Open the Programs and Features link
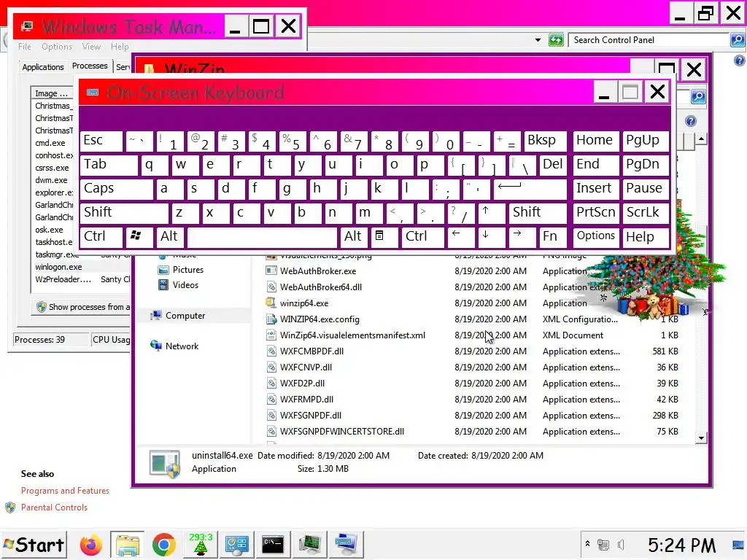 click(65, 491)
